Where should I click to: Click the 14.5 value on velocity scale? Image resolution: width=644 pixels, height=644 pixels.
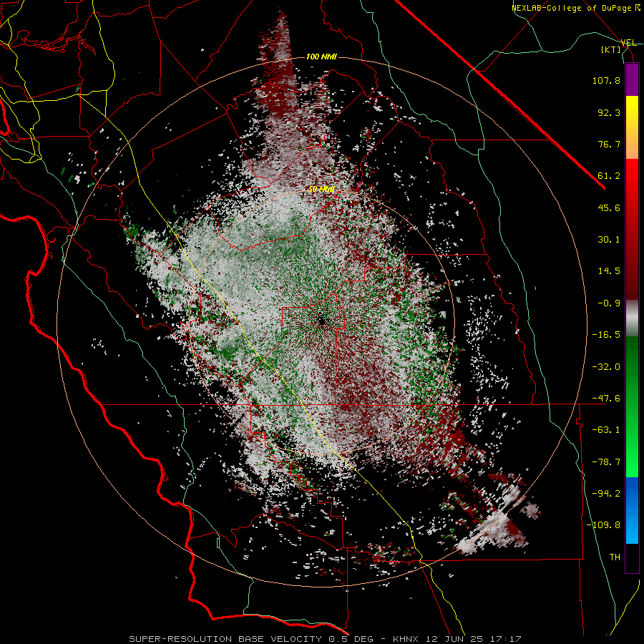(609, 271)
